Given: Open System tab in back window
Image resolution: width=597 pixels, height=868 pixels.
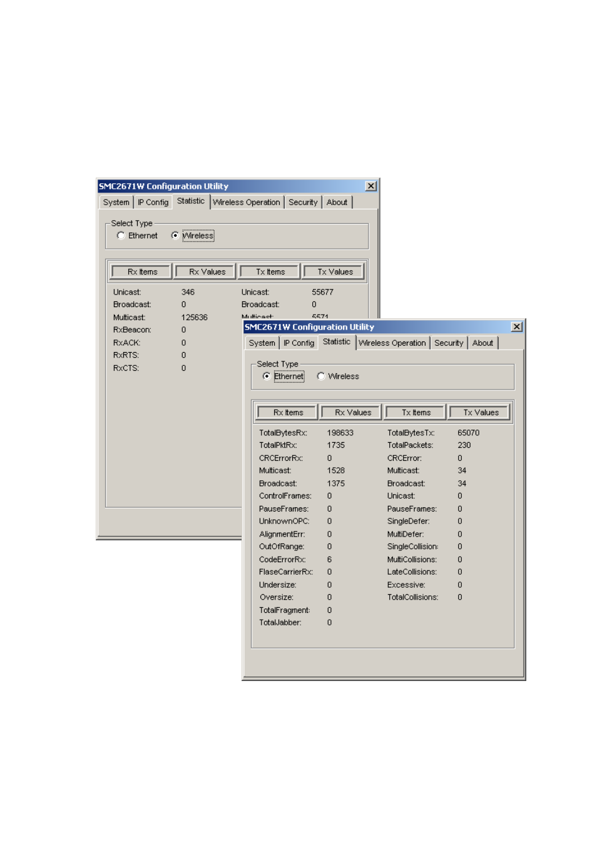Looking at the screenshot, I should [116, 203].
